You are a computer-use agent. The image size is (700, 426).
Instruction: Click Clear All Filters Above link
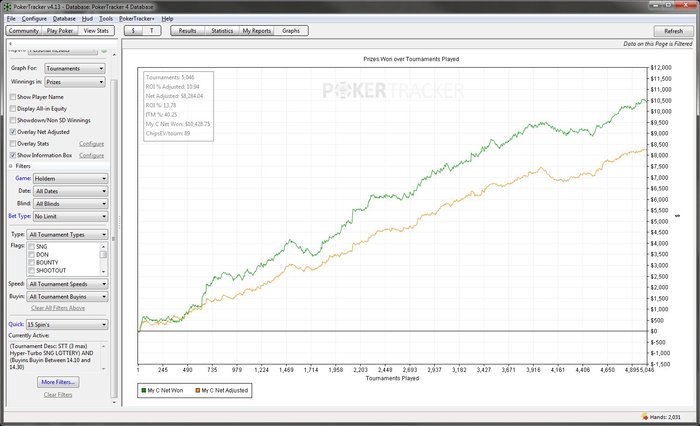click(x=58, y=308)
